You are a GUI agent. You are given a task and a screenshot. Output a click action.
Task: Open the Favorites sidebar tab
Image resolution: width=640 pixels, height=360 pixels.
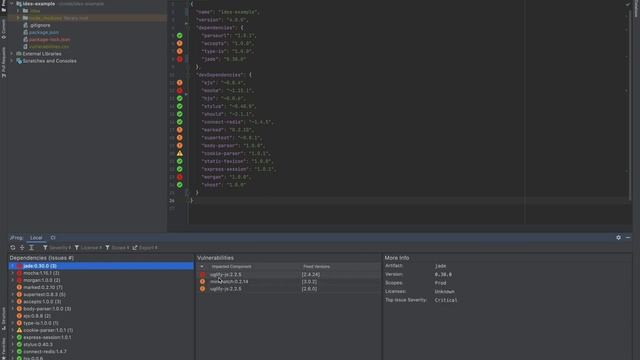(3, 348)
